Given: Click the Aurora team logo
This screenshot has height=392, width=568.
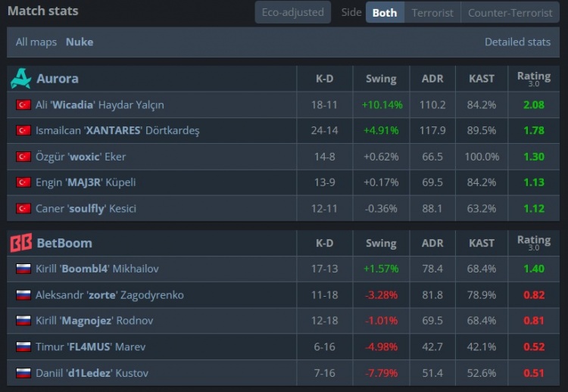Looking at the screenshot, I should click(x=20, y=79).
